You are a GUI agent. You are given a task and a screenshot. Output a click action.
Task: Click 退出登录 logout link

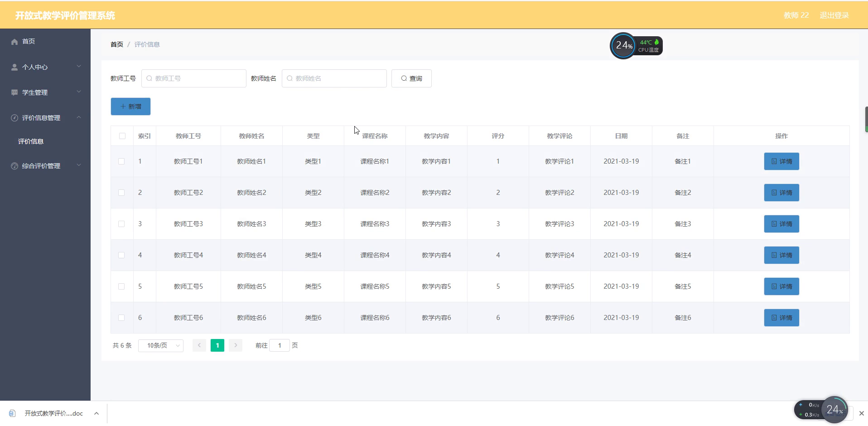[834, 15]
